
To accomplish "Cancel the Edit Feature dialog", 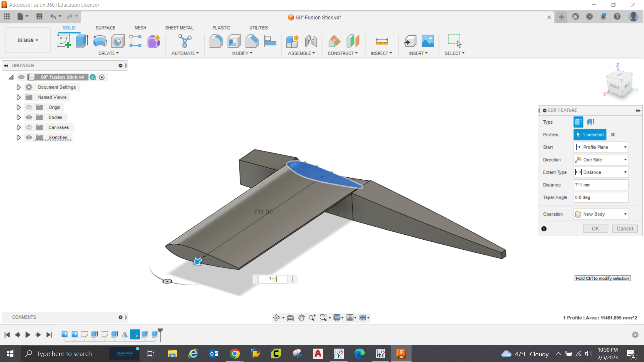I will click(625, 228).
